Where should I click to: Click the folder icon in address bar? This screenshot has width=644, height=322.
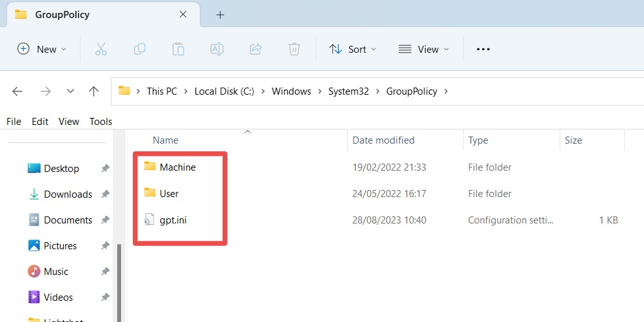tap(124, 91)
